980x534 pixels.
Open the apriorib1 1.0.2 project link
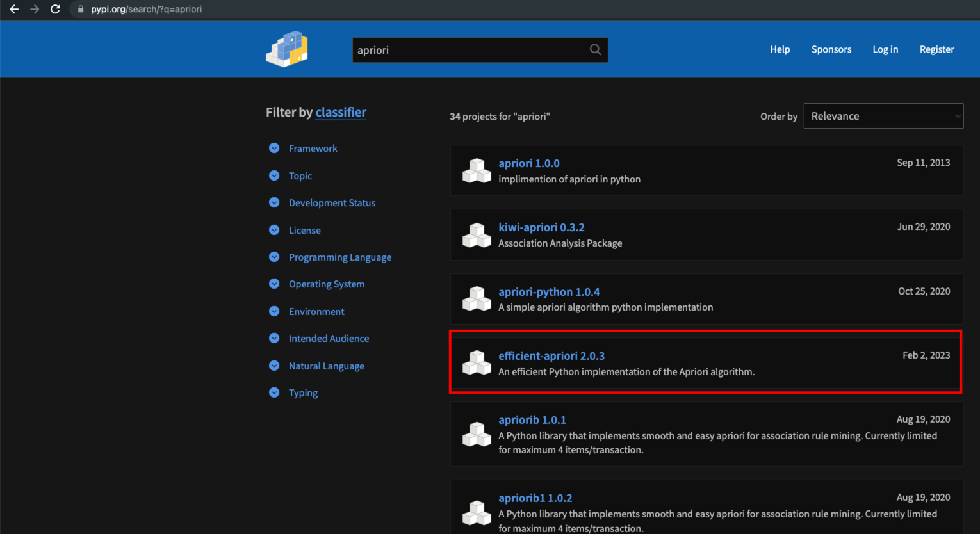tap(535, 498)
